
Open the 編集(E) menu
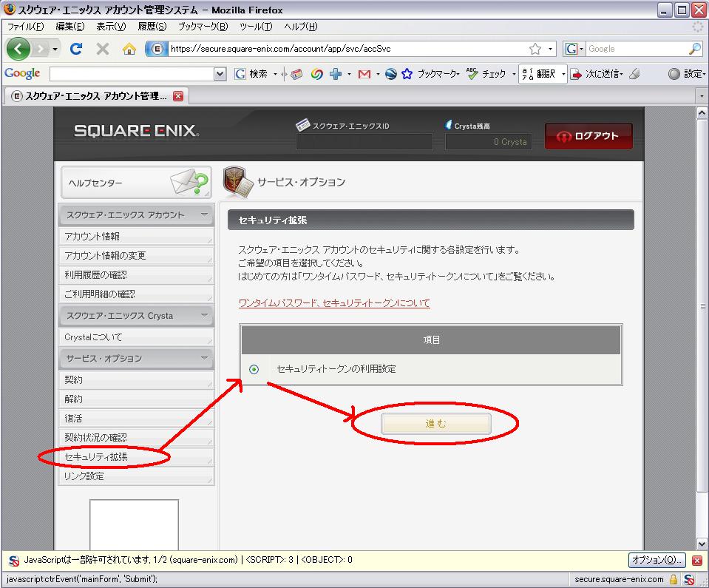[69, 26]
